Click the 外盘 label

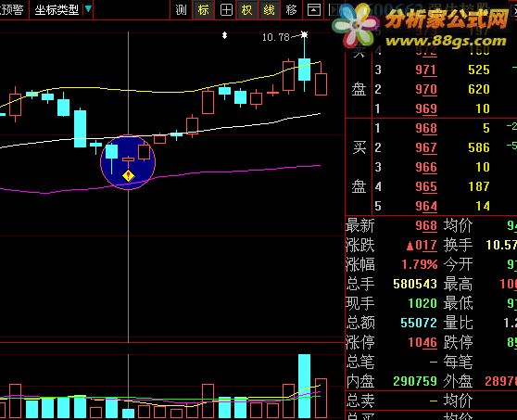click(x=458, y=381)
